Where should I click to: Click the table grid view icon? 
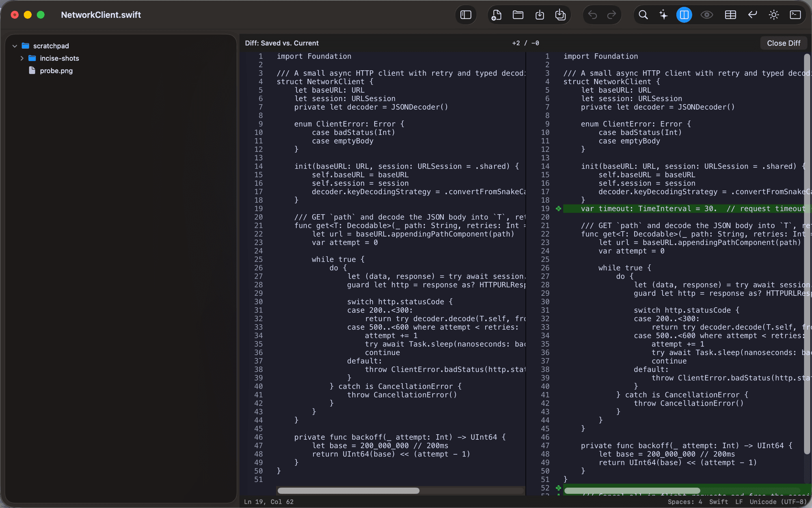pos(730,15)
